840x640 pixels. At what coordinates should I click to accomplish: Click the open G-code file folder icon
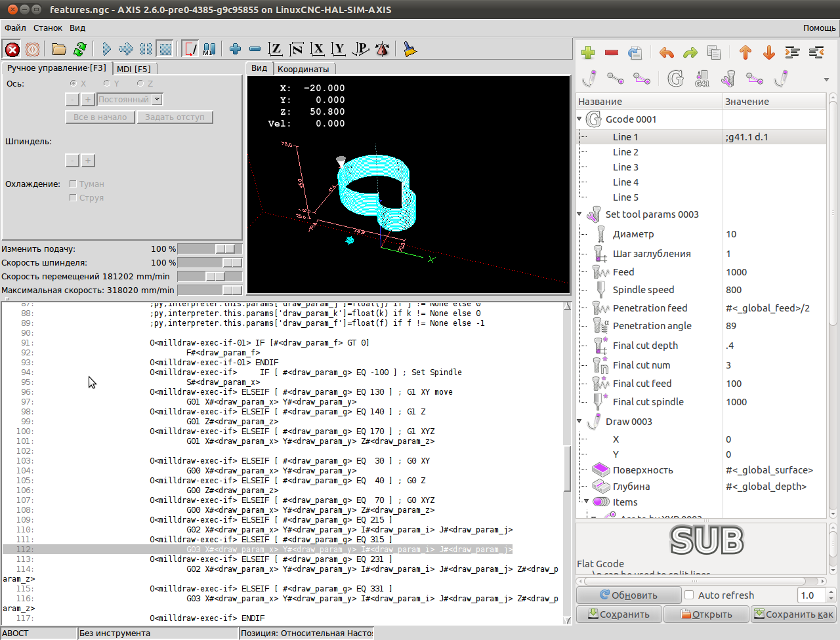pos(59,49)
